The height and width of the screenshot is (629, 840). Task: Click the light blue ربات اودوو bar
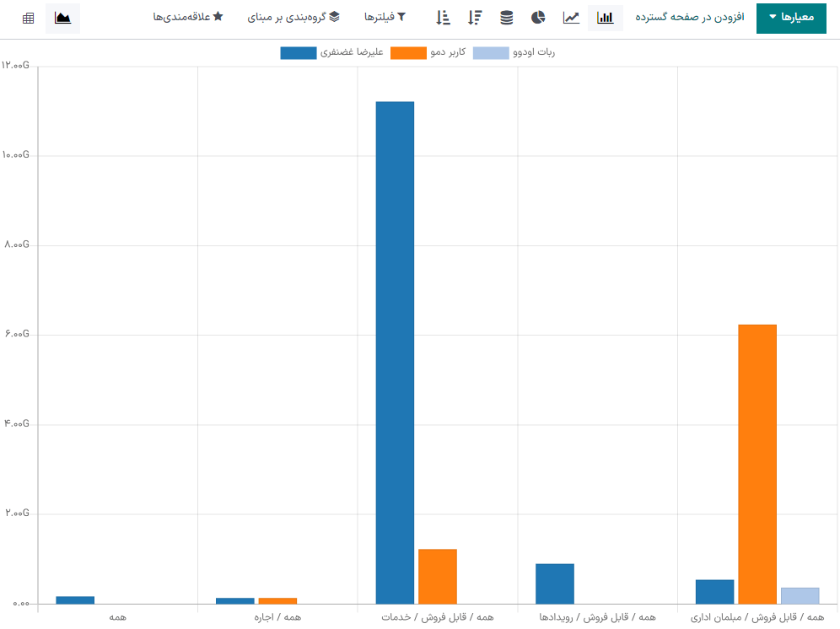(800, 595)
